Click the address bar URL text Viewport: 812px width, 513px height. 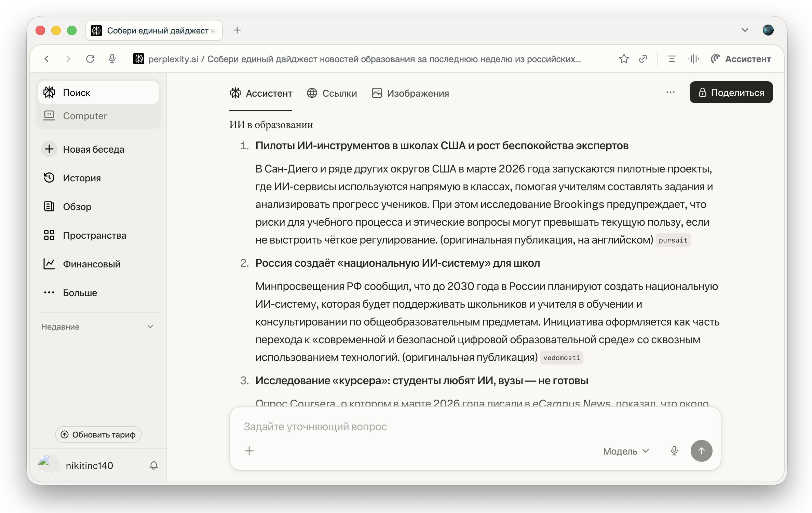364,59
